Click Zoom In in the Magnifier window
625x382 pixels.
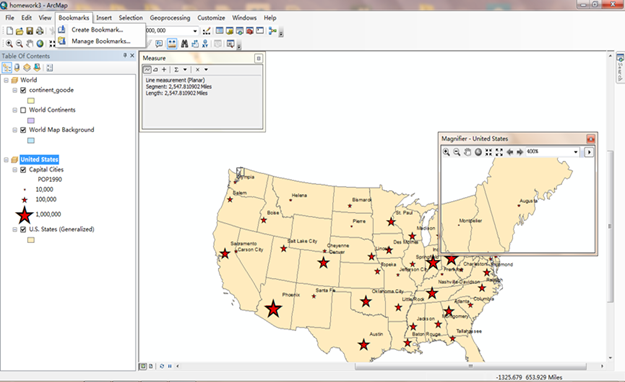[446, 152]
